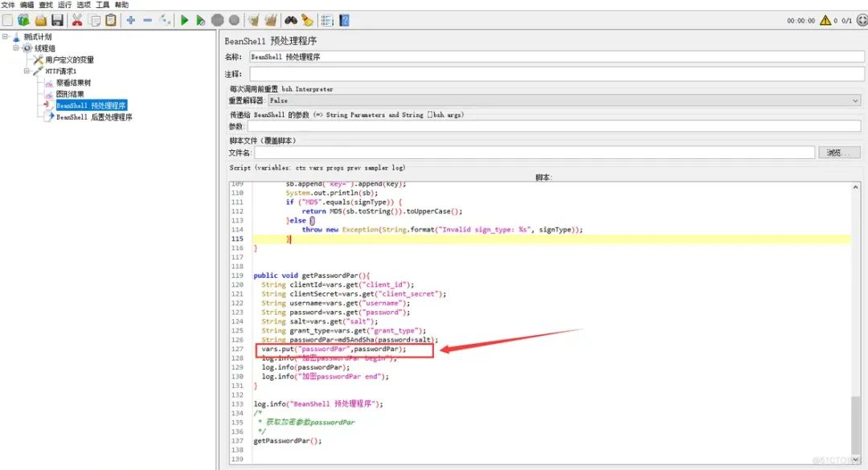The height and width of the screenshot is (470, 868).
Task: Select BeanShell 后置处理程序 tree item
Action: click(x=94, y=116)
